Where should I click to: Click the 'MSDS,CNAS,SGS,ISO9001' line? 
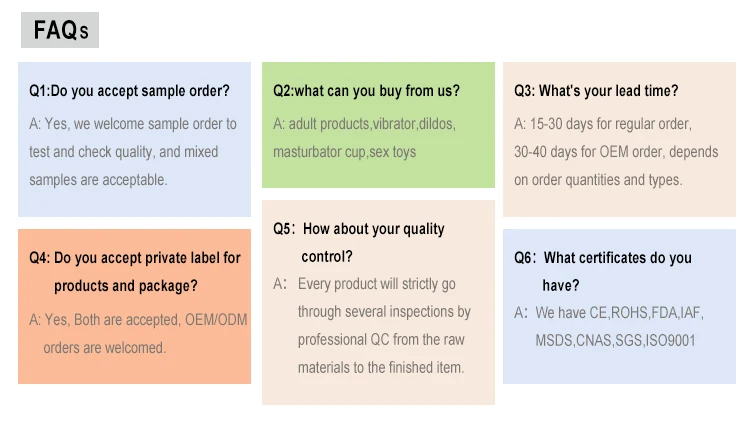click(615, 341)
